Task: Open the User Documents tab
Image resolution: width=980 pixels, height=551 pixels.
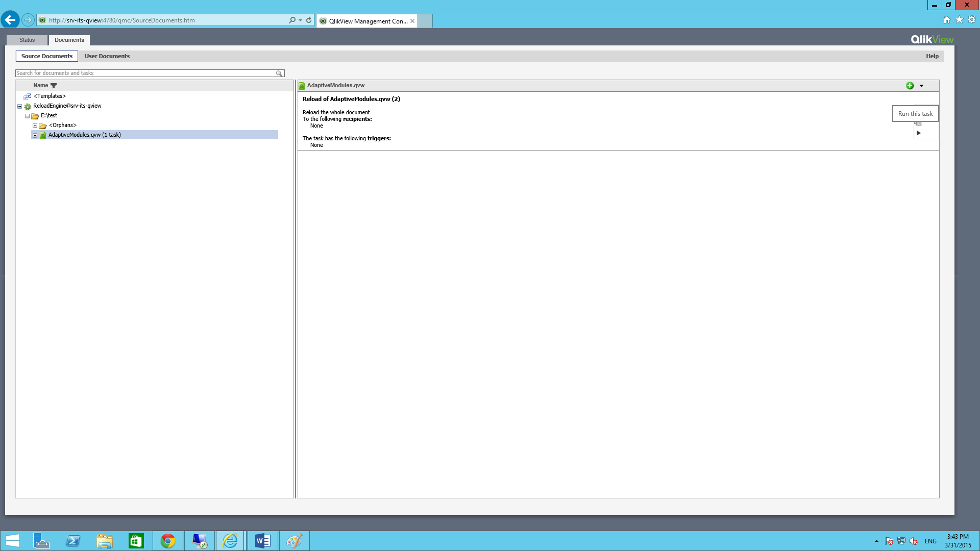Action: (x=107, y=56)
